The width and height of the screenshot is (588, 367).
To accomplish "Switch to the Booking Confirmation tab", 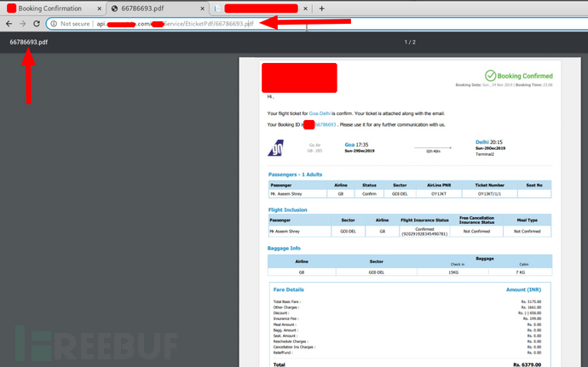I will click(53, 9).
